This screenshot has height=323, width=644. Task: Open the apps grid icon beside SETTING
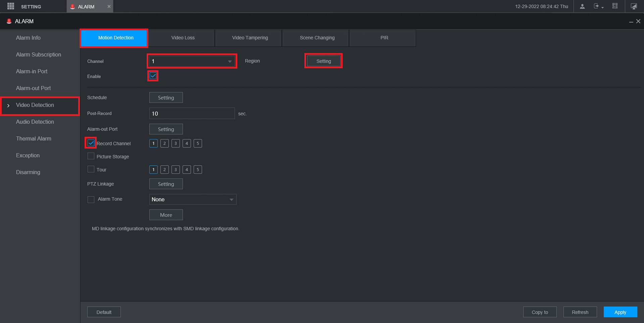tap(11, 6)
